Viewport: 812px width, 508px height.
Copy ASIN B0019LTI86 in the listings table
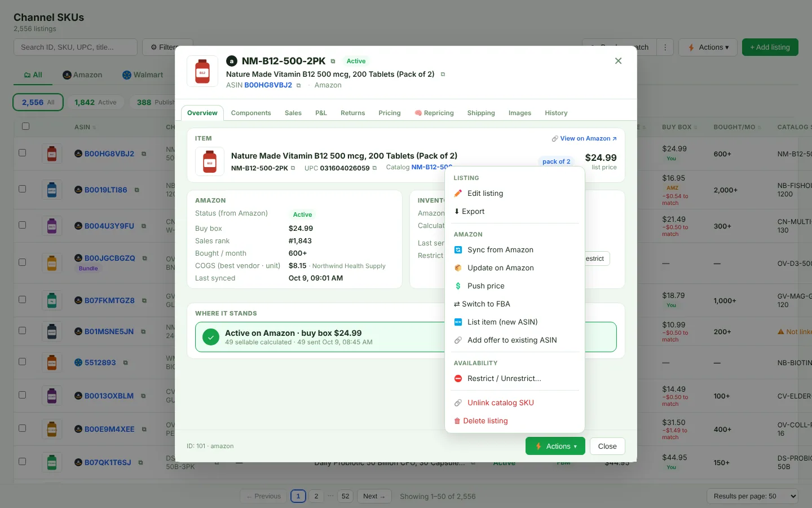click(x=136, y=190)
